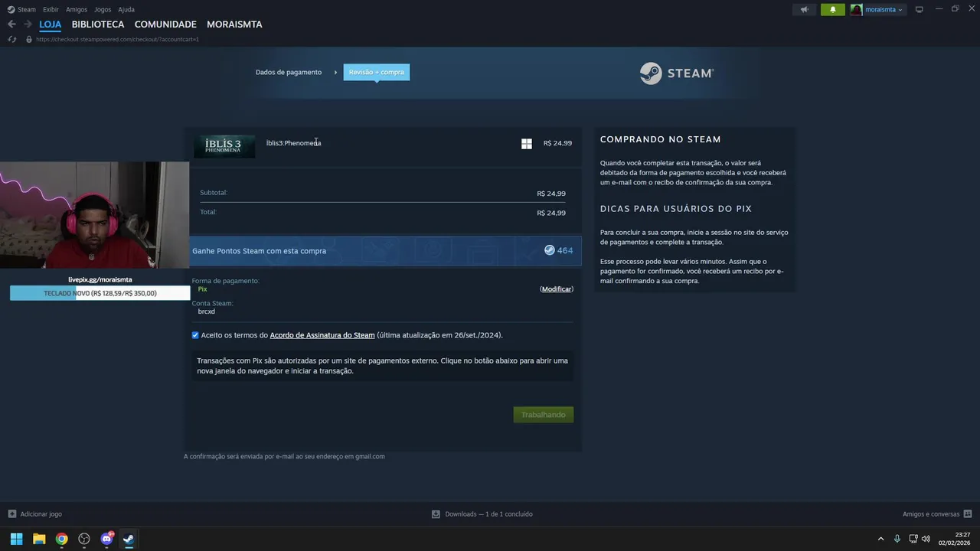Click the friends chat icon
Viewport: 980px width, 551px height.
coord(968,514)
